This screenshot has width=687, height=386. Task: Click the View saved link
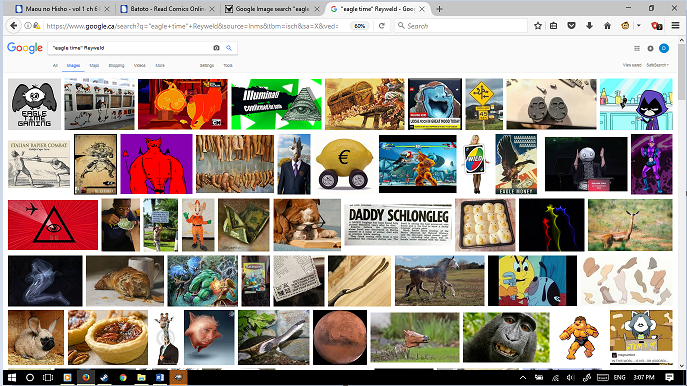pos(632,65)
